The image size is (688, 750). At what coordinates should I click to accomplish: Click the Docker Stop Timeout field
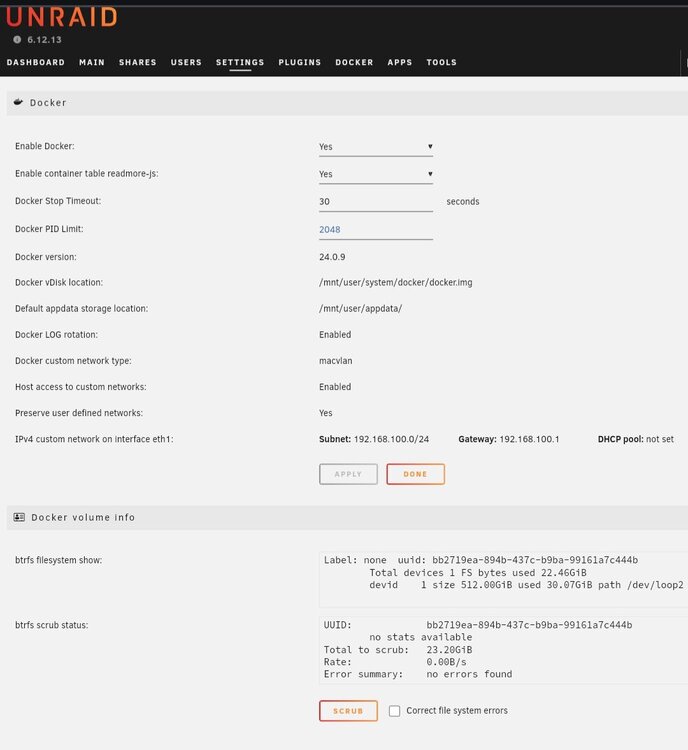[x=376, y=202]
